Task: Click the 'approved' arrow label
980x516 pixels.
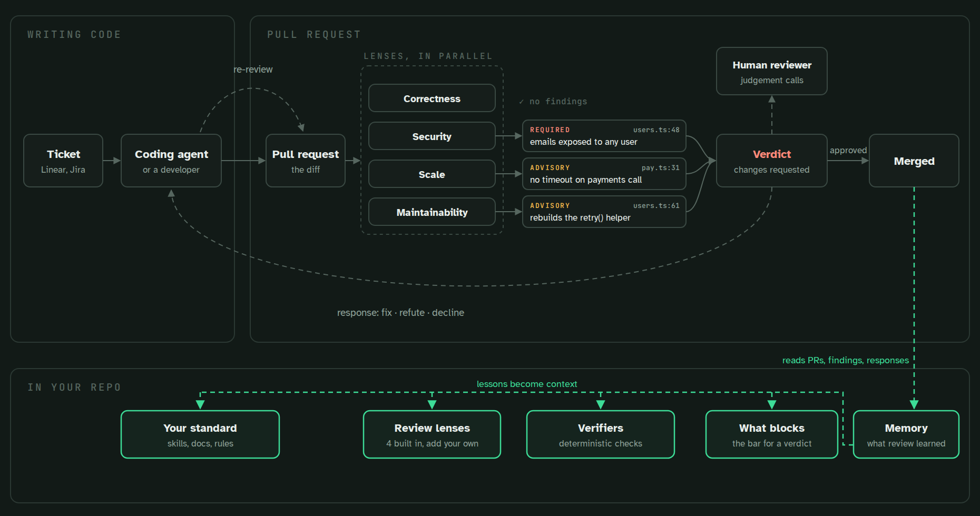Action: point(848,151)
